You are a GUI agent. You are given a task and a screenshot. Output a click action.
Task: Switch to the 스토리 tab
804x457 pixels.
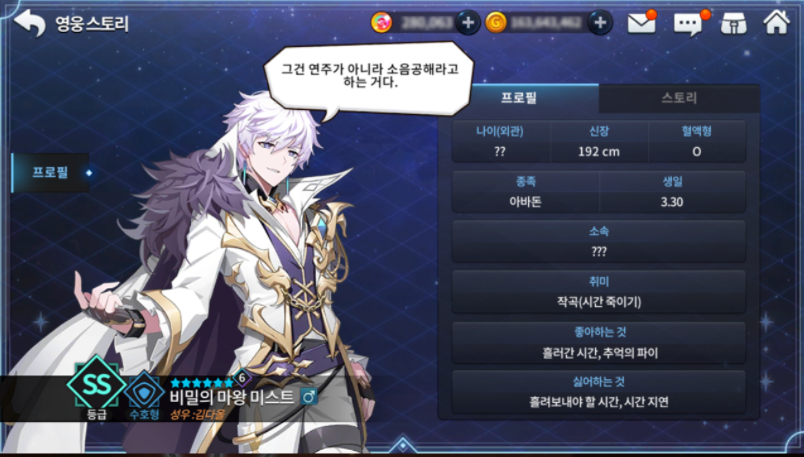(x=679, y=98)
